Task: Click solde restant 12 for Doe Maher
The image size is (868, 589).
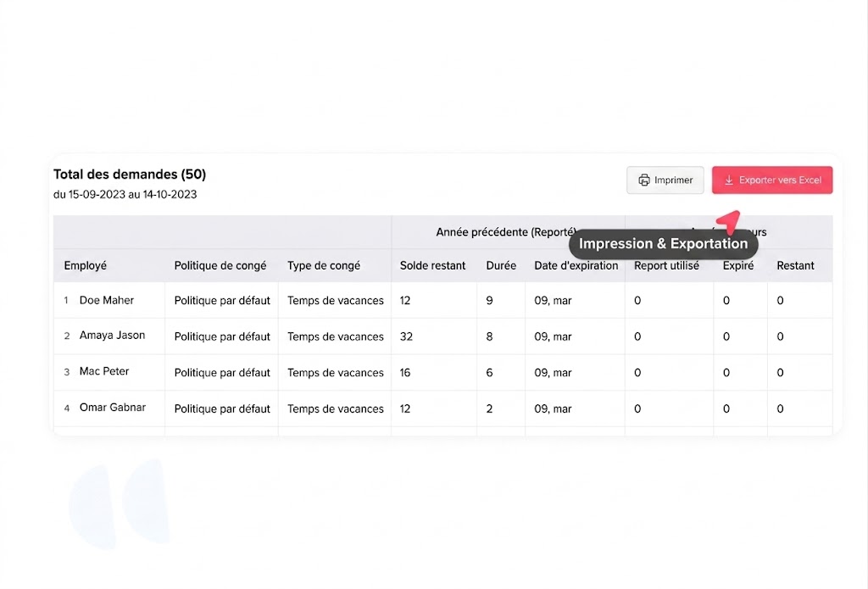Action: tap(405, 300)
